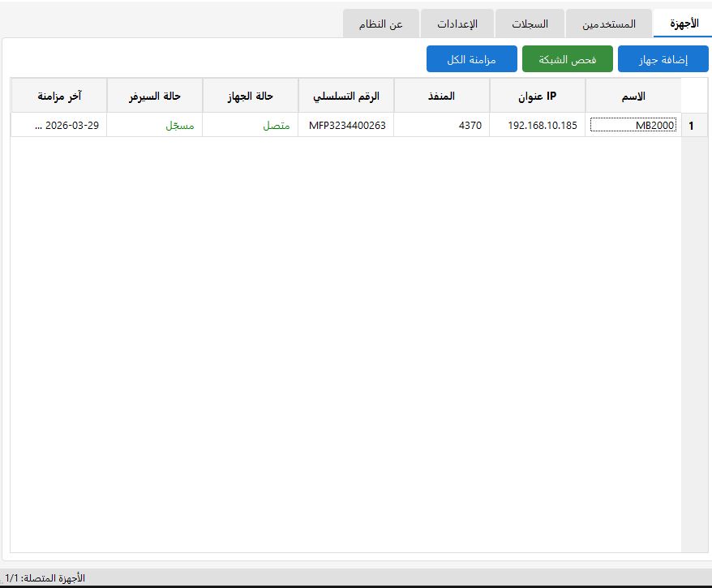The height and width of the screenshot is (588, 712).
Task: Click the إضافة جهاز button
Action: pos(663,59)
